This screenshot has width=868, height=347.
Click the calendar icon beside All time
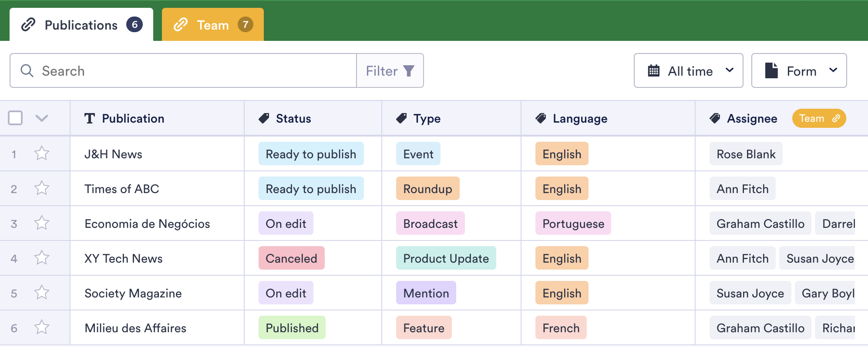[654, 71]
